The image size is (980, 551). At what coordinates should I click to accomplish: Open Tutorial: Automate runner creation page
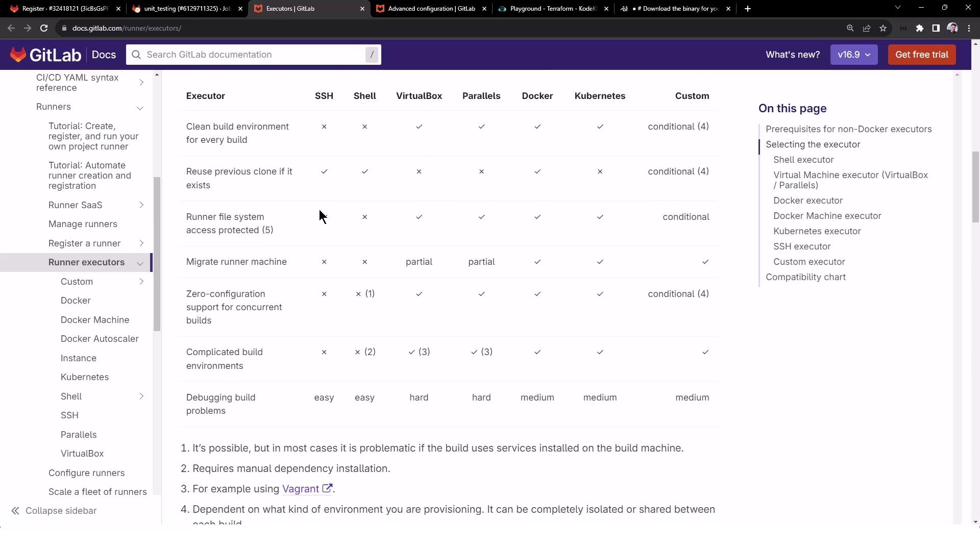pyautogui.click(x=90, y=176)
